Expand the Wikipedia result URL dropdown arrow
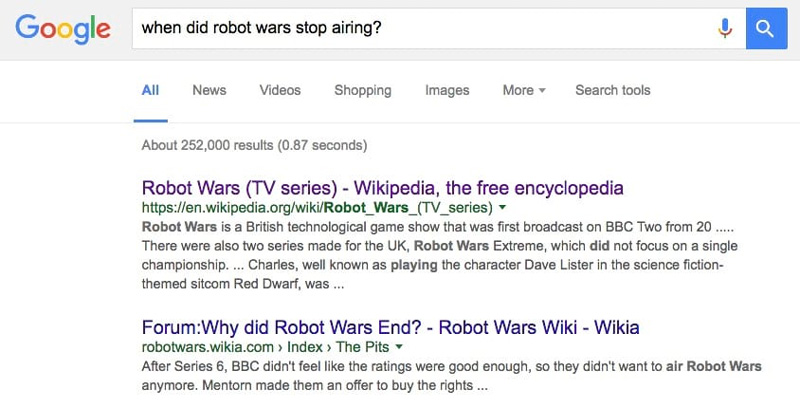This screenshot has width=800, height=408. [x=502, y=208]
